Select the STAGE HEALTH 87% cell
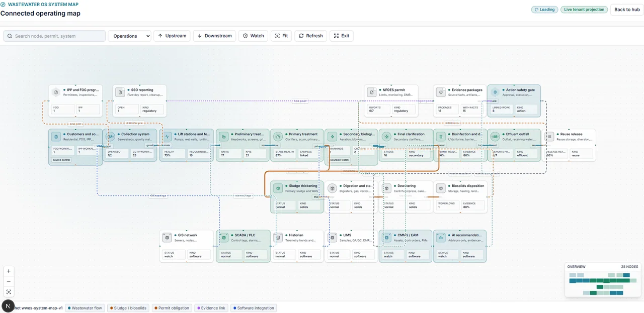Image resolution: width=644 pixels, height=313 pixels. coord(285,153)
